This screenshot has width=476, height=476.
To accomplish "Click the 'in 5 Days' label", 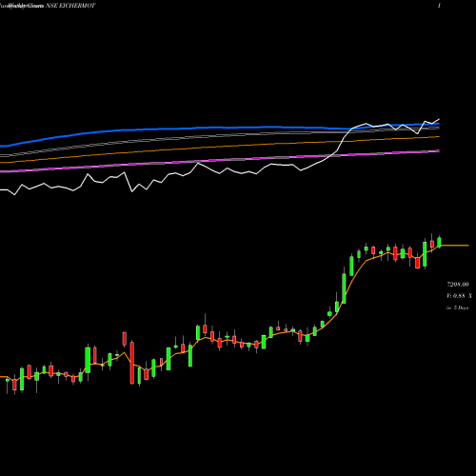I will pos(457,307).
